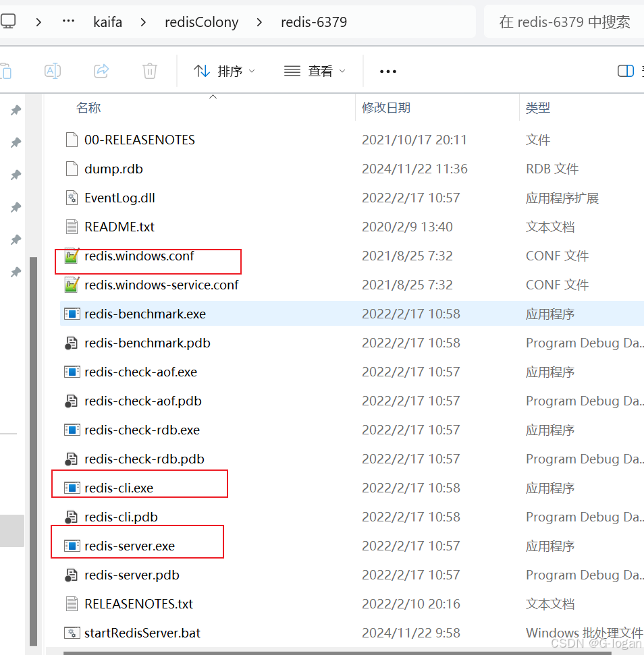This screenshot has height=655, width=644.
Task: Click the redis.windows.conf file icon
Action: [72, 256]
